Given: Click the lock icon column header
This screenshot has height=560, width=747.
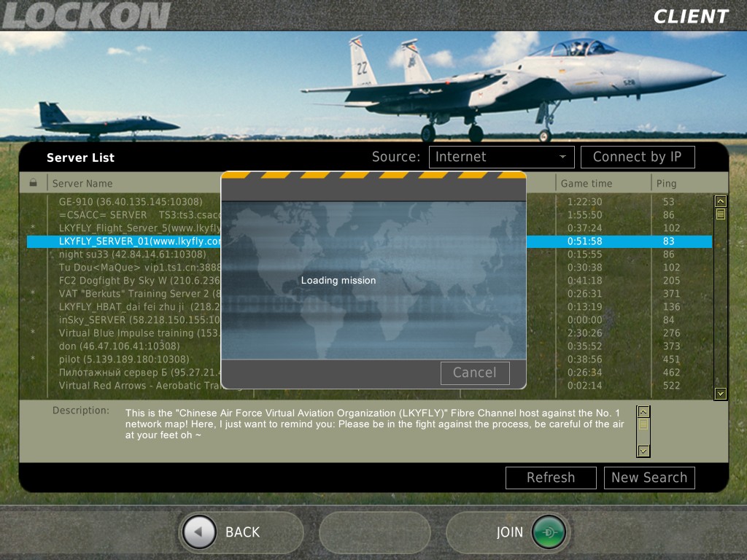Looking at the screenshot, I should click(x=33, y=183).
